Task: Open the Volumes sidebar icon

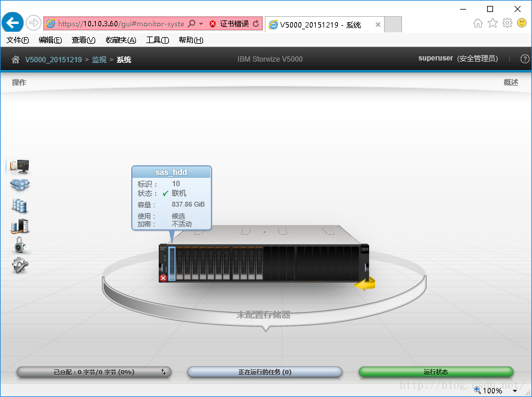Action: pyautogui.click(x=20, y=205)
